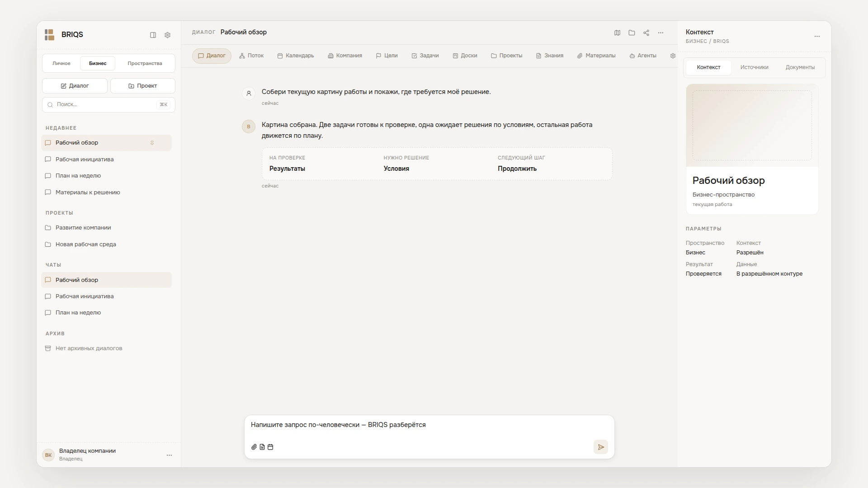Click Результаты in the summary card
Image resolution: width=868 pixels, height=488 pixels.
click(x=287, y=169)
